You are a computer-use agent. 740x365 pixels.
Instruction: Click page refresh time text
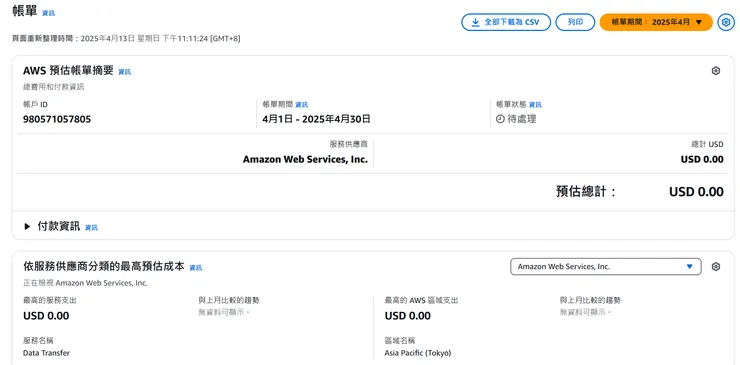(126, 38)
